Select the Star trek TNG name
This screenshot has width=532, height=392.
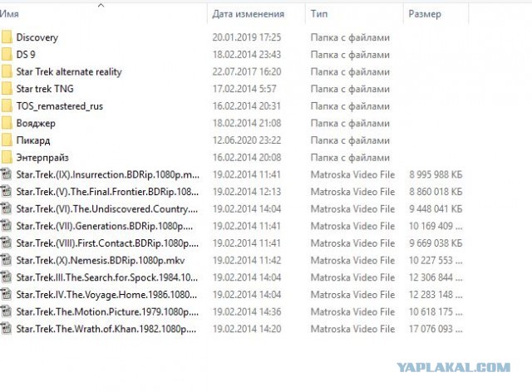(x=45, y=89)
